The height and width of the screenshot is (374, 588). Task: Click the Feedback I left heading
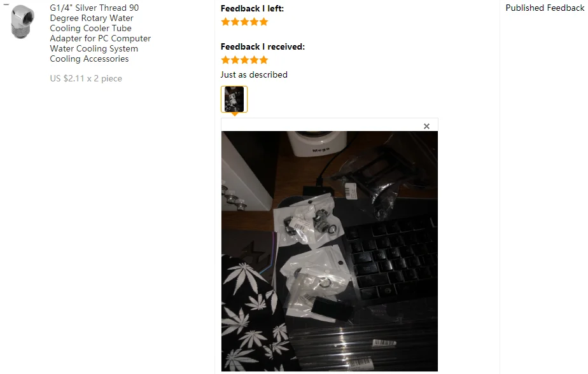[252, 8]
